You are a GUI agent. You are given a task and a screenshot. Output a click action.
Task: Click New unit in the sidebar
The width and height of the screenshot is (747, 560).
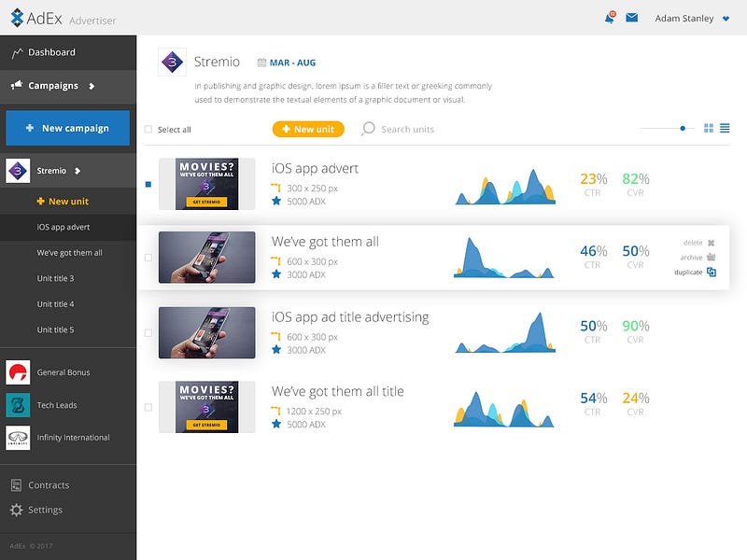click(x=63, y=202)
